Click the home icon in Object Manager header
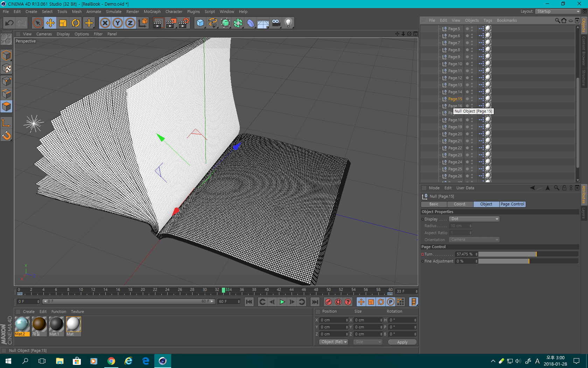The image size is (588, 368). click(x=564, y=20)
